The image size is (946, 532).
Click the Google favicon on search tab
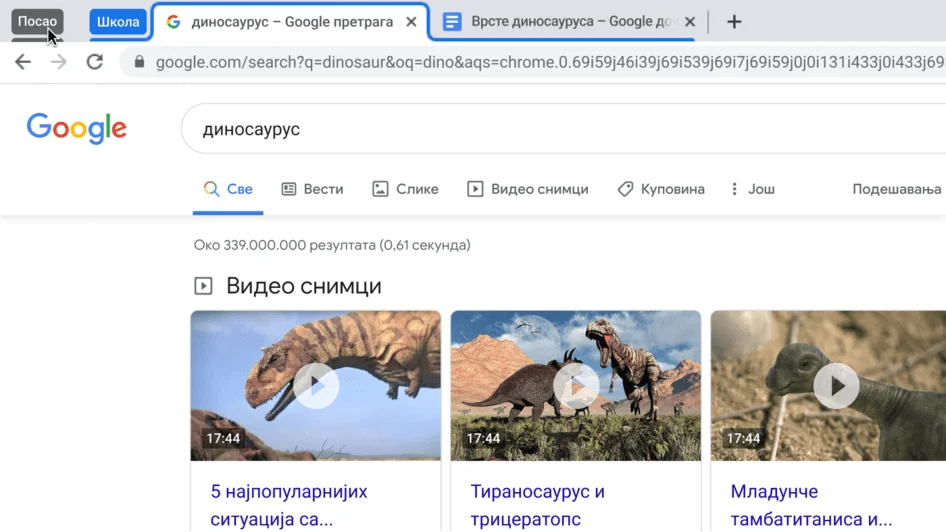point(174,22)
